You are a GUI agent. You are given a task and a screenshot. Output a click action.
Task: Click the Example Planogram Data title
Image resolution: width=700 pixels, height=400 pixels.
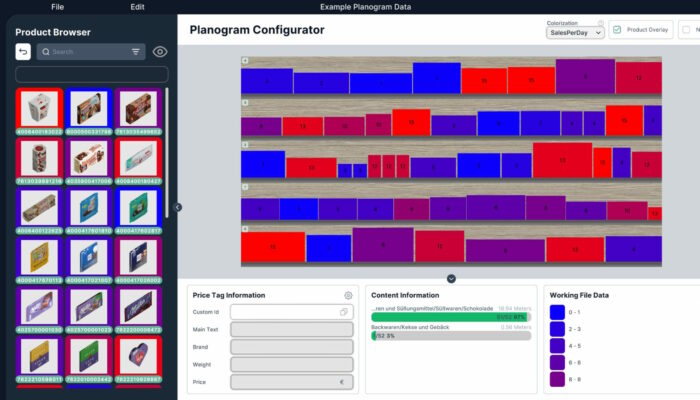(x=365, y=7)
